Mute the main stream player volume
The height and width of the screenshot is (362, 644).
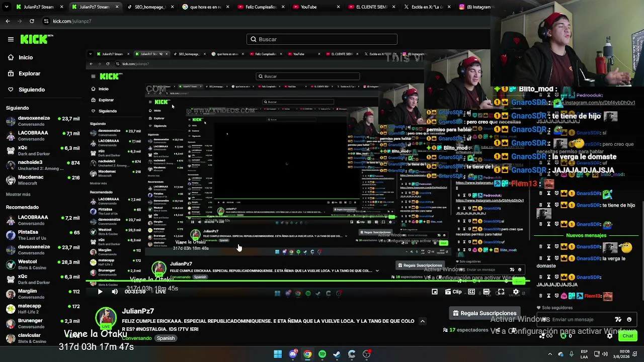pos(115,292)
